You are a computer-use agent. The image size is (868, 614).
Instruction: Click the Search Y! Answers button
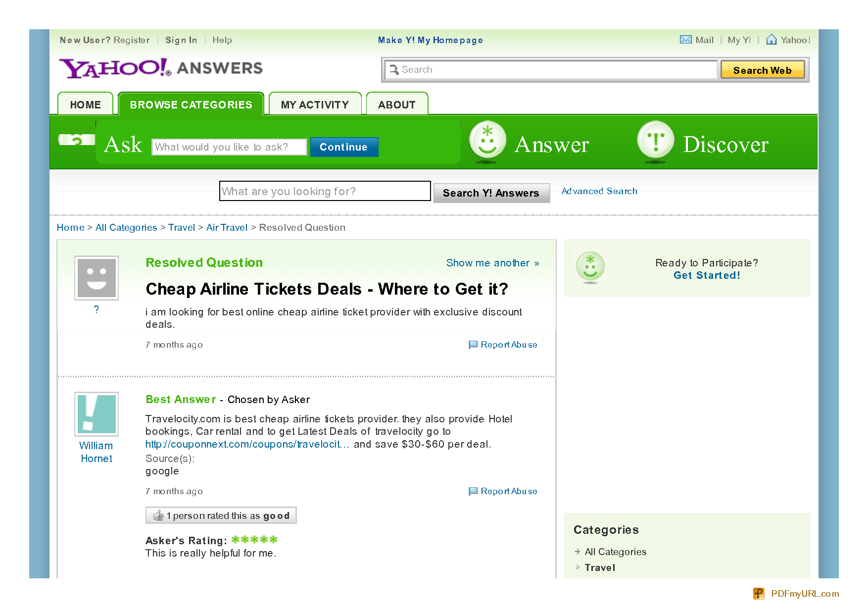(x=491, y=193)
